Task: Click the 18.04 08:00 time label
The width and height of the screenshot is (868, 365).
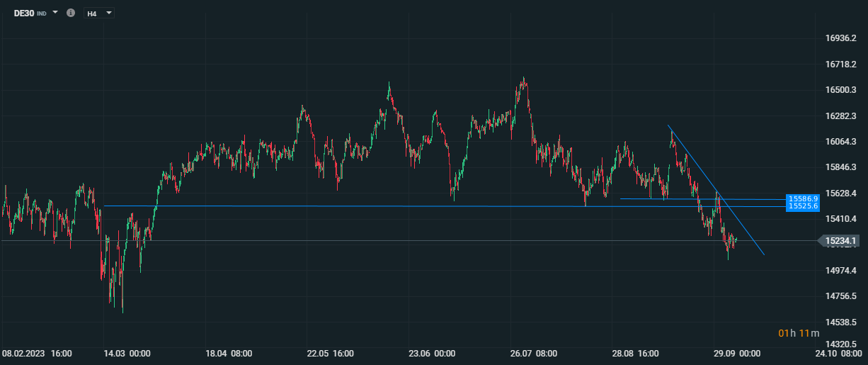Action: [229, 353]
